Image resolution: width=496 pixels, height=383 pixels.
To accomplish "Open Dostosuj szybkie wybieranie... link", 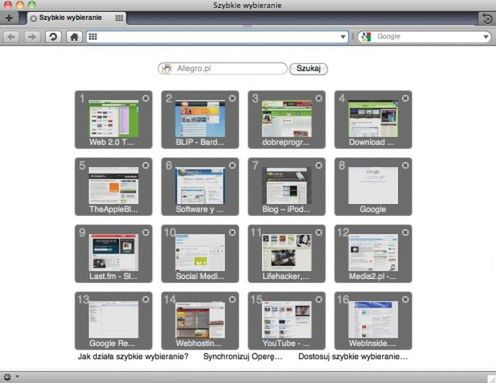I will 353,357.
